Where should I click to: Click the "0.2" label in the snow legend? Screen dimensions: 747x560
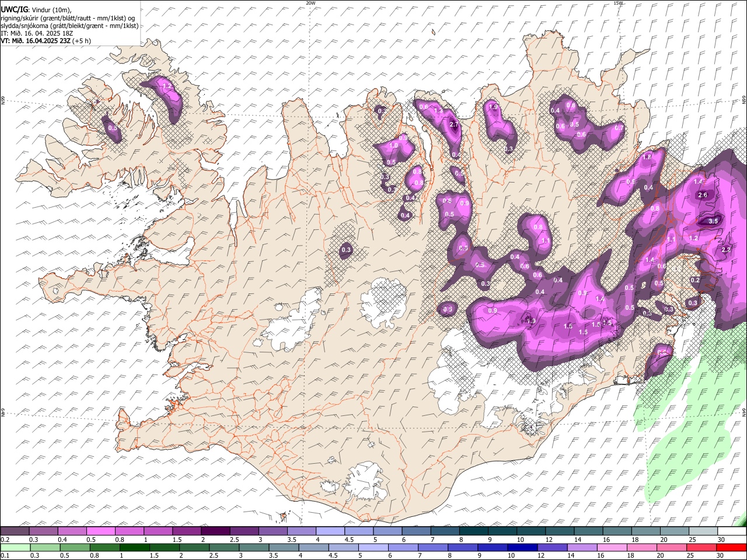5,540
